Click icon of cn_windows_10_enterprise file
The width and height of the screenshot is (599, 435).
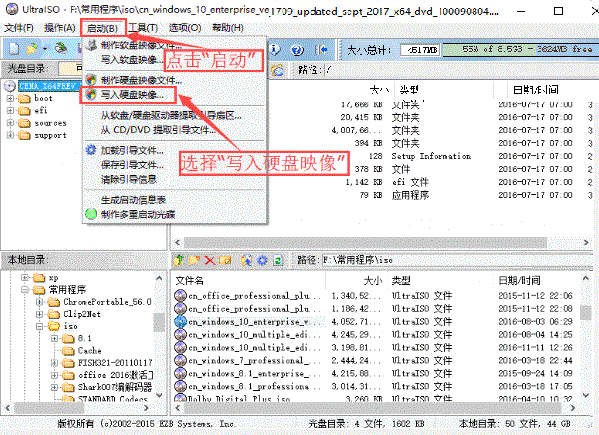(180, 322)
